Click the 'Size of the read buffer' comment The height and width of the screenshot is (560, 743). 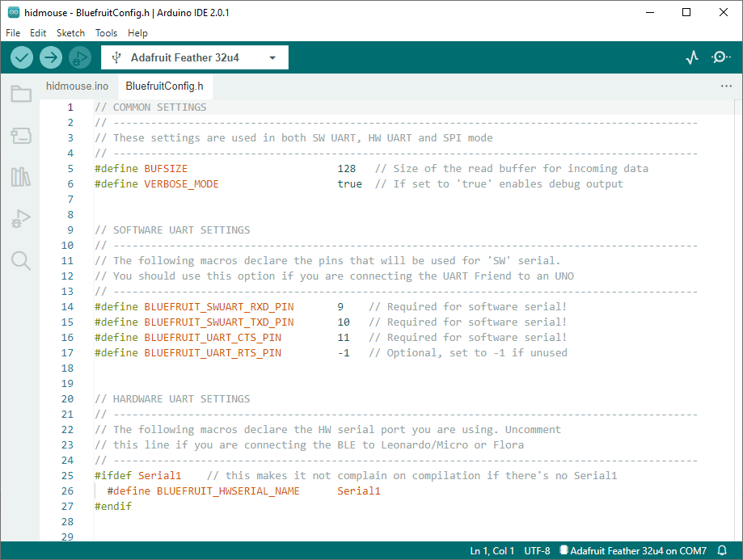(512, 169)
